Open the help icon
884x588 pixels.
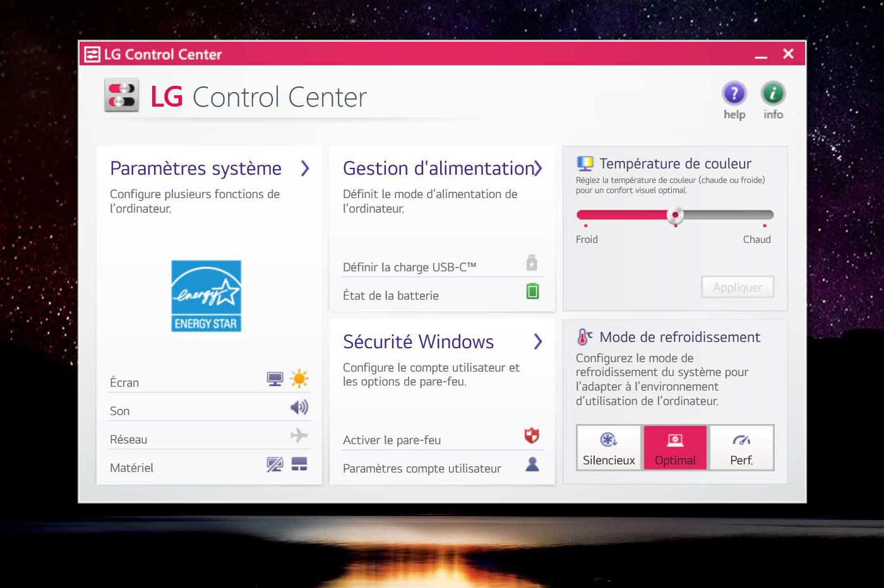click(734, 94)
